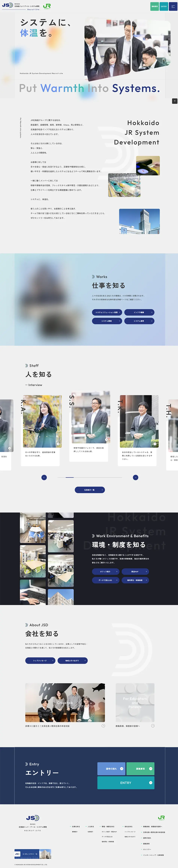Click the previous arrow of the interview slider
Viewport: 178px width, 868px height.
(x=44, y=478)
